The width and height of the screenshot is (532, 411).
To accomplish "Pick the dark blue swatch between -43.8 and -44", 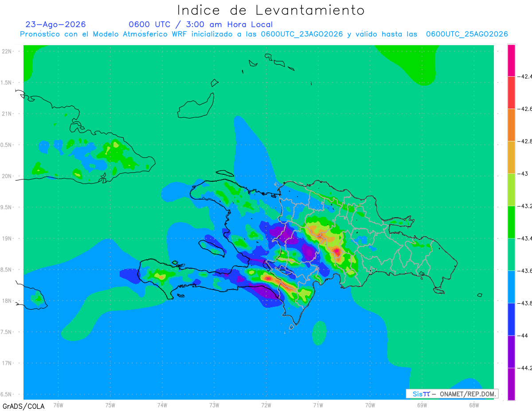I will [511, 319].
